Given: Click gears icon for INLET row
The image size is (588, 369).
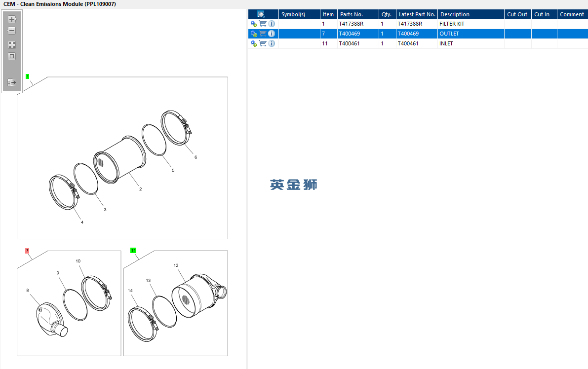Looking at the screenshot, I should [254, 43].
